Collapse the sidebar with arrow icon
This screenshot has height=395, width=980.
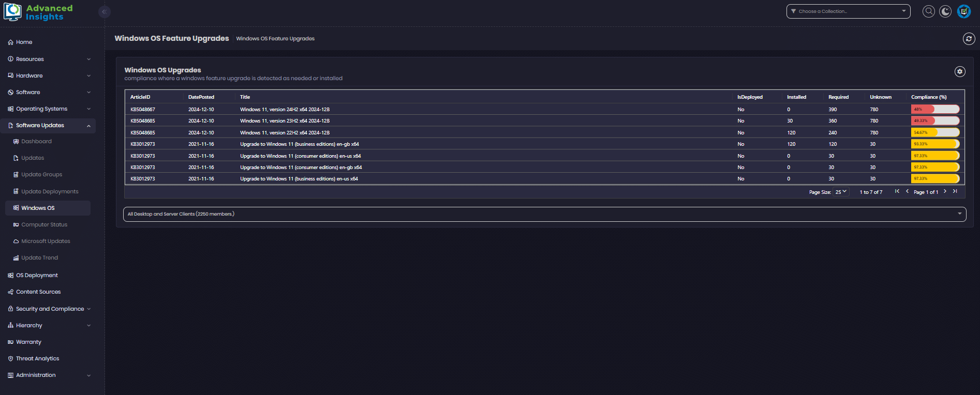tap(105, 12)
